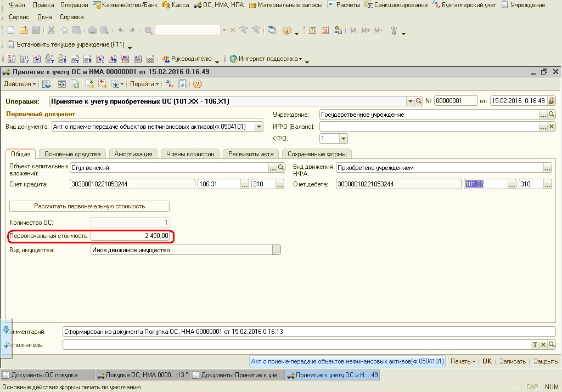Switch to the Основные средства tab
The width and height of the screenshot is (562, 392).
(x=72, y=154)
